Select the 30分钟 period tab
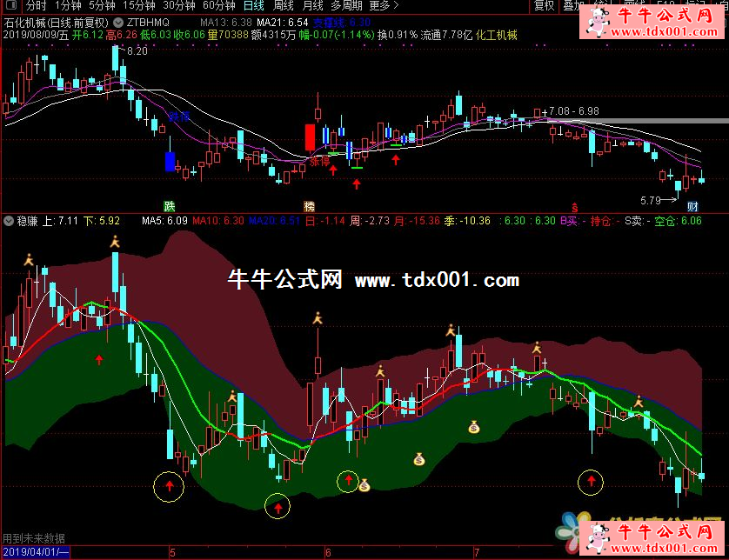The height and width of the screenshot is (560, 729). pos(179,5)
